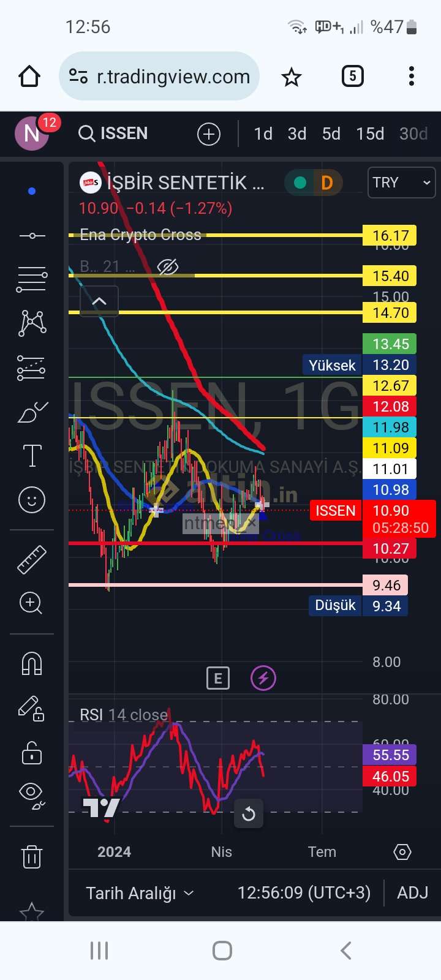Select the ruler measure tool
Screen dimensions: 441x980
(x=32, y=559)
